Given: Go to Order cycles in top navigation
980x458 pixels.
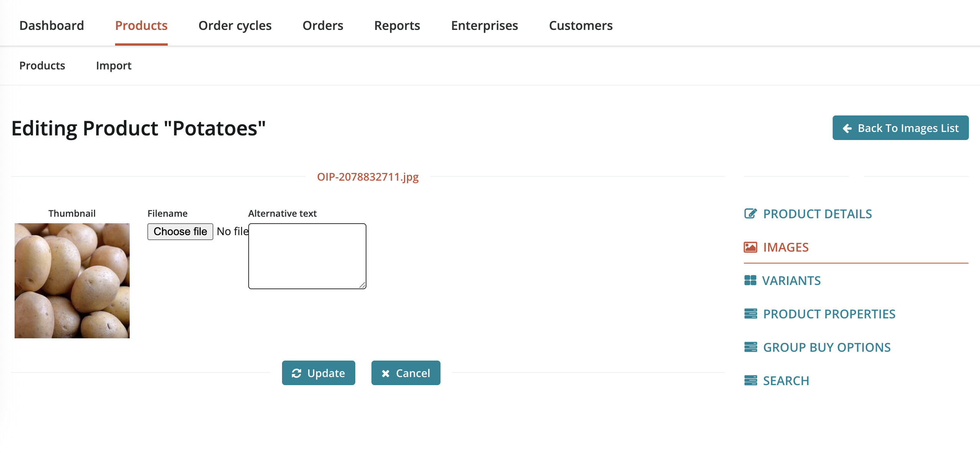Looking at the screenshot, I should click(235, 25).
